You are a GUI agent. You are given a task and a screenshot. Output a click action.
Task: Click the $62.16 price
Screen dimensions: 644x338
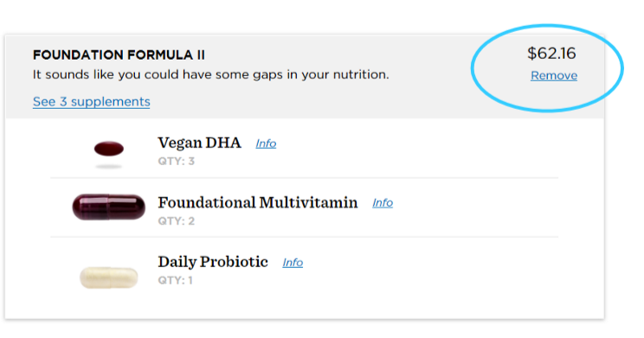click(551, 54)
